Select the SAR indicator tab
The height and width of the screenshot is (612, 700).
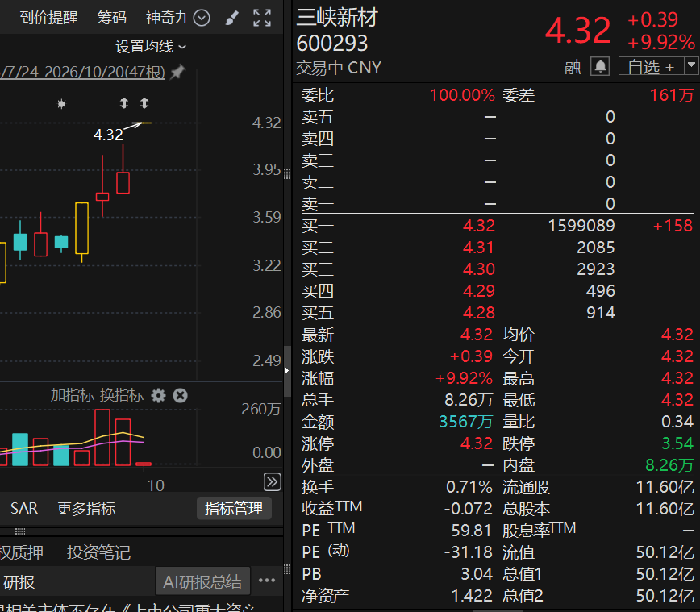[24, 509]
